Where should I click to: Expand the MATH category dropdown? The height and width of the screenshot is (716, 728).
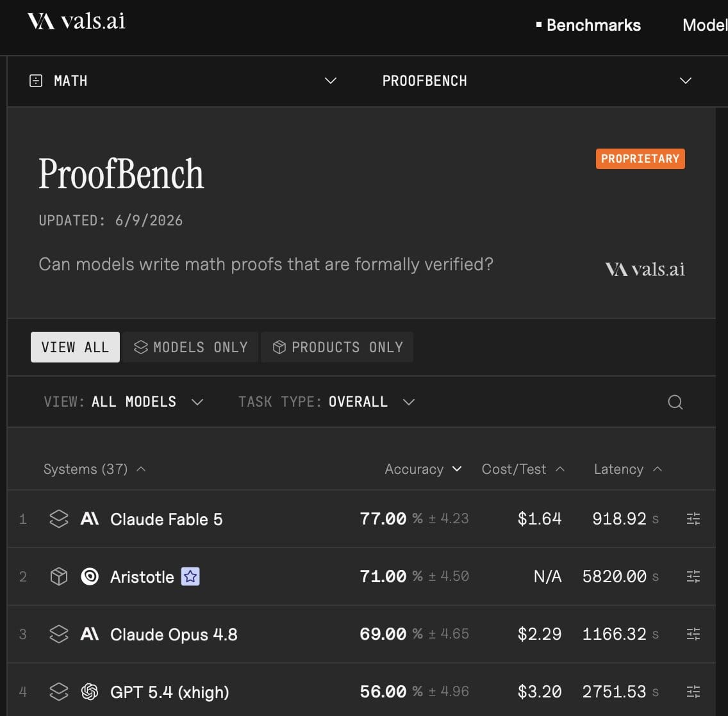pos(183,81)
